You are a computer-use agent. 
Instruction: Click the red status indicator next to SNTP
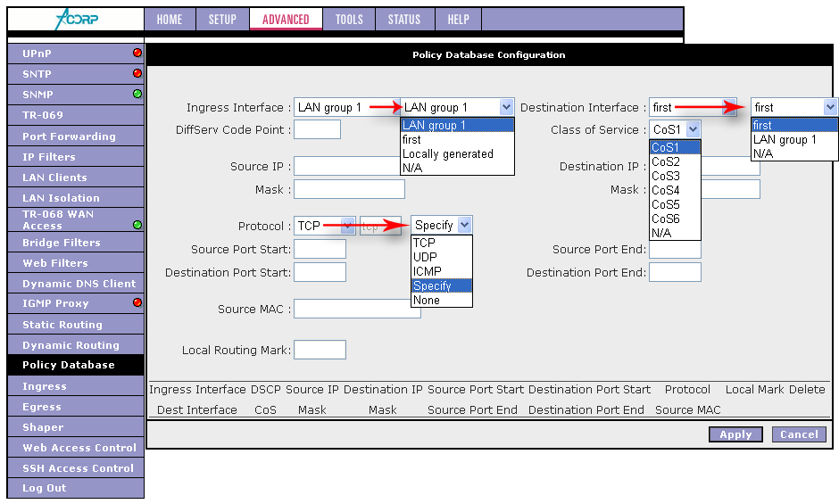[x=137, y=73]
